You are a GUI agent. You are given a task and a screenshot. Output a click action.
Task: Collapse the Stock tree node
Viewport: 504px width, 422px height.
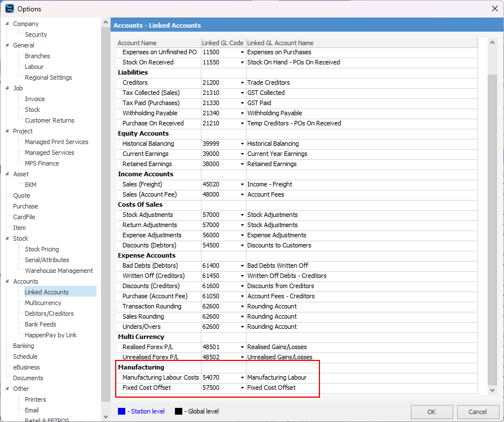tap(7, 238)
